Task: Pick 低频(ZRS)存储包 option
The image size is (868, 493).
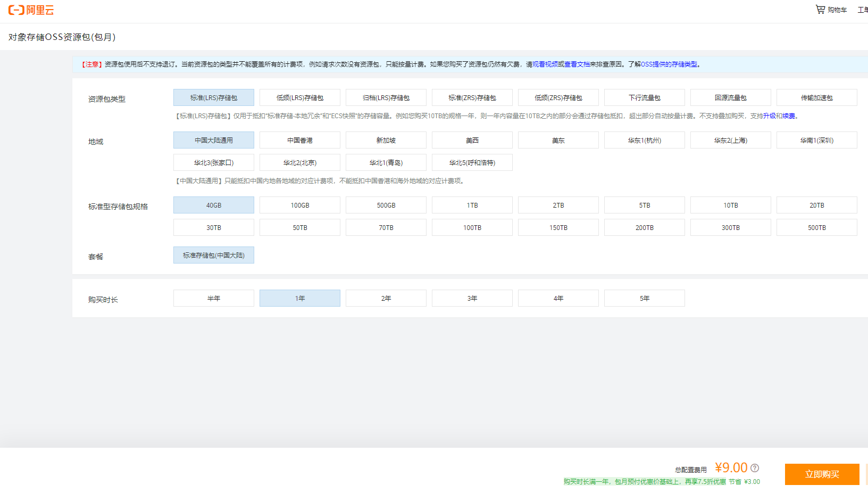Action: (x=558, y=97)
